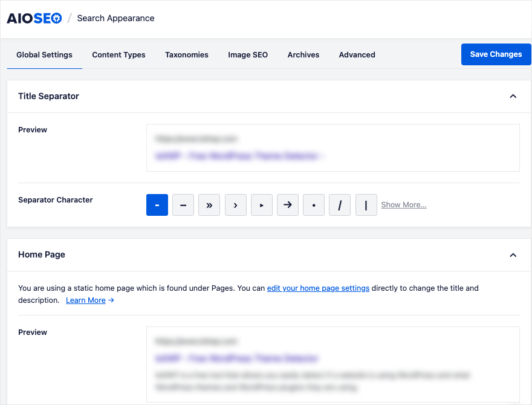This screenshot has height=405, width=532.
Task: Click the Home Page preview box
Action: (x=333, y=364)
